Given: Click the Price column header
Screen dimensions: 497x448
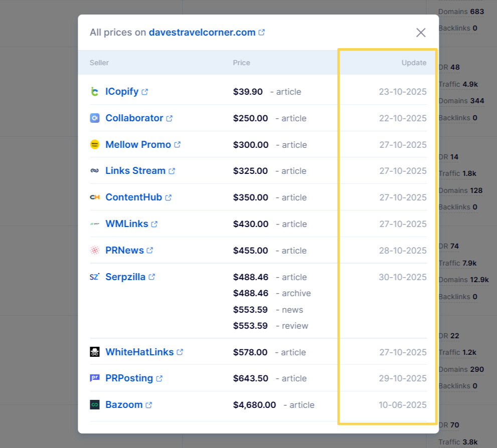Looking at the screenshot, I should click(241, 63).
